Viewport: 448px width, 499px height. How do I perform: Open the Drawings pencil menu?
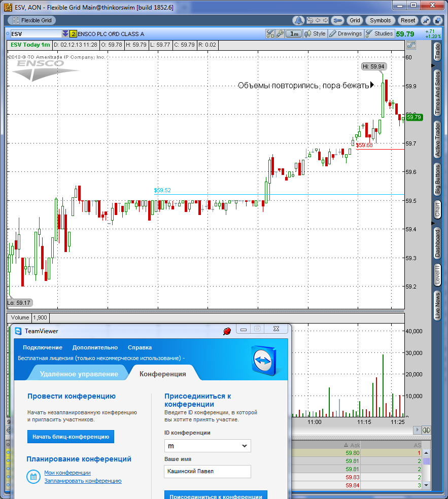pyautogui.click(x=346, y=34)
